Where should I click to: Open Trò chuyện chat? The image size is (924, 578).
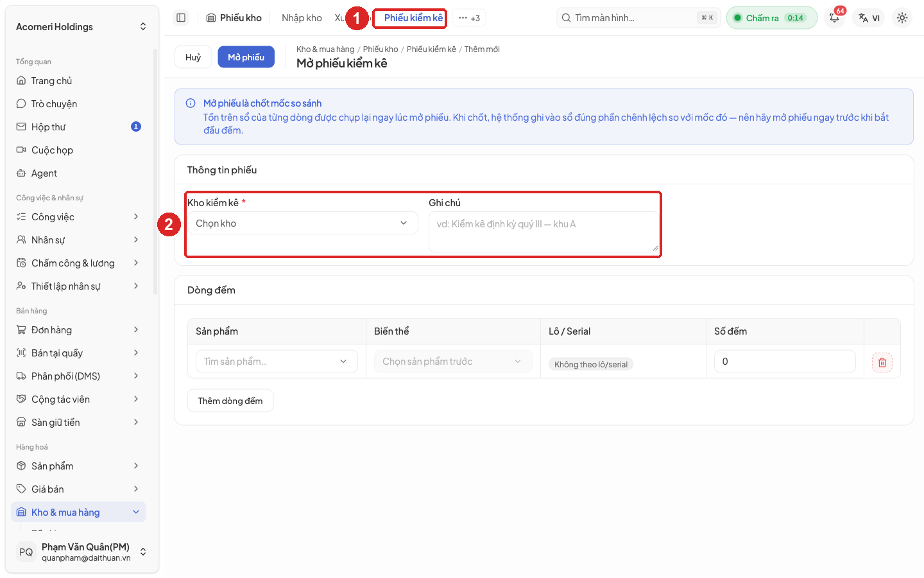tap(79, 104)
